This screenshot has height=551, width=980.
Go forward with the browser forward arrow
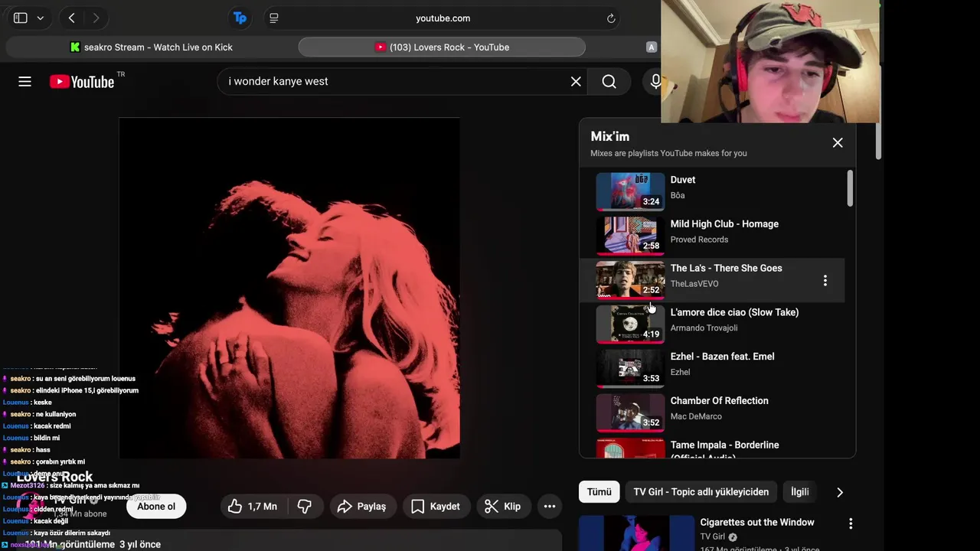click(96, 18)
